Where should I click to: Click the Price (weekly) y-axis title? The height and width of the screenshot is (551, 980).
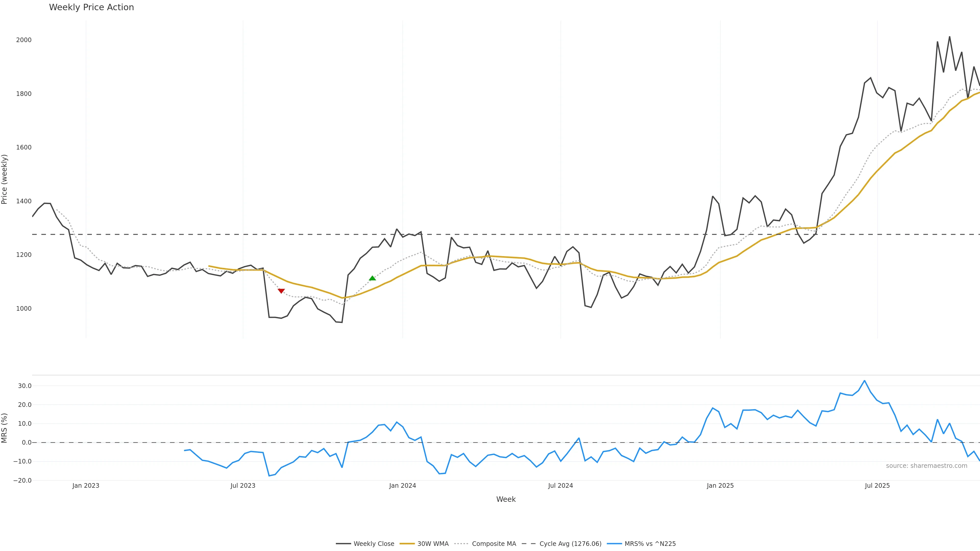point(5,179)
